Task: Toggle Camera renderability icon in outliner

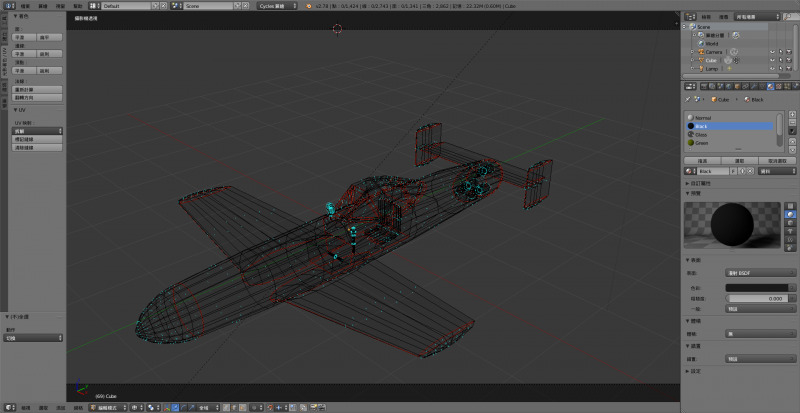Action: coord(789,52)
